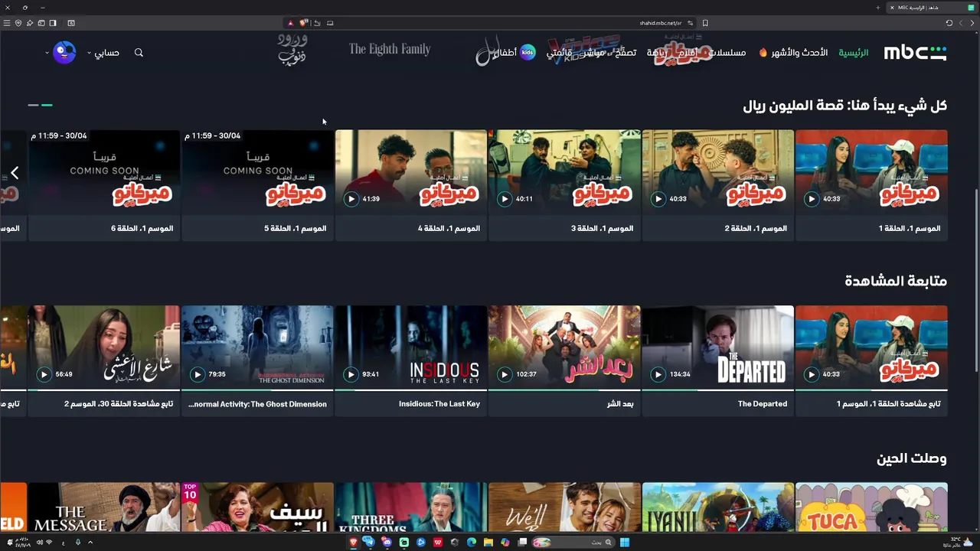Open كل شيء يبدأ هنا section title

click(844, 106)
